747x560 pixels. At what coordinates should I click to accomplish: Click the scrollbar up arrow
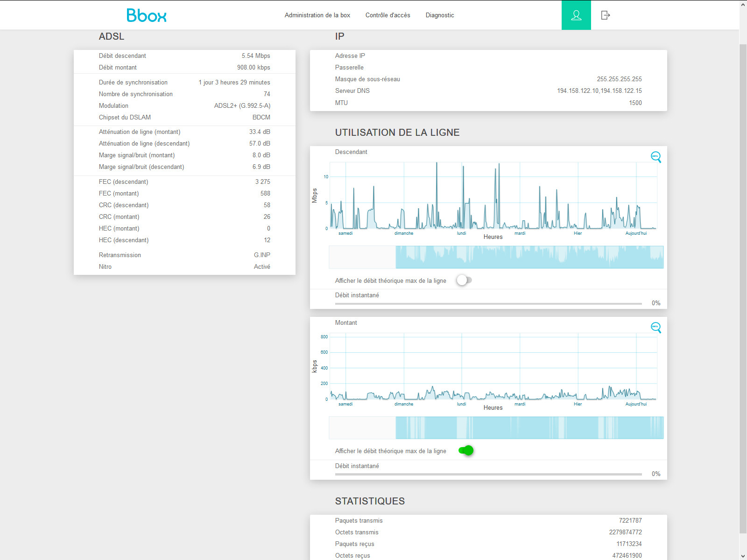pyautogui.click(x=743, y=4)
